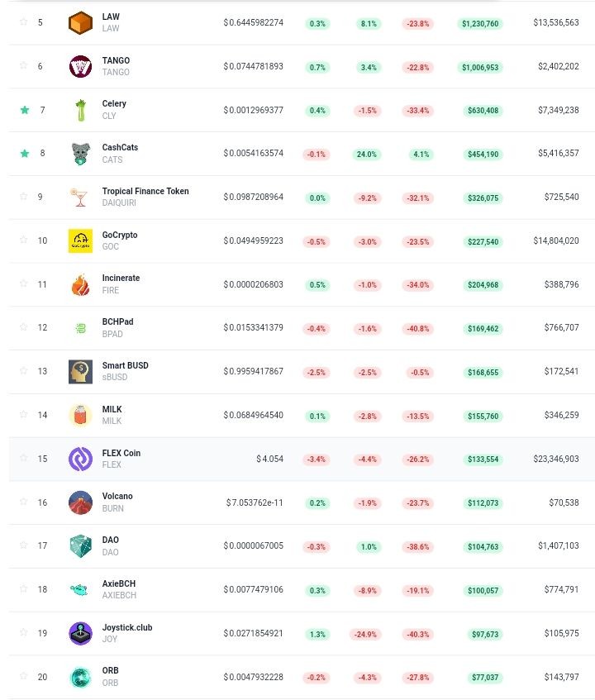This screenshot has height=700, width=595.
Task: Click the Tropical Finance cocktail glass icon
Action: (x=80, y=197)
